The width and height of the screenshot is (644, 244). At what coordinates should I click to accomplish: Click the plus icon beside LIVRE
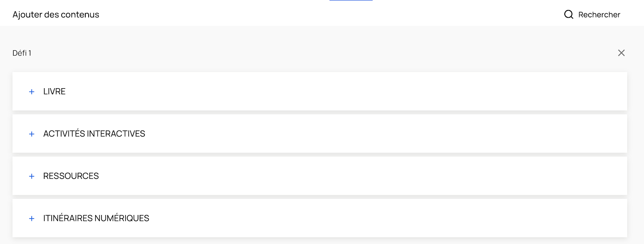pyautogui.click(x=32, y=92)
